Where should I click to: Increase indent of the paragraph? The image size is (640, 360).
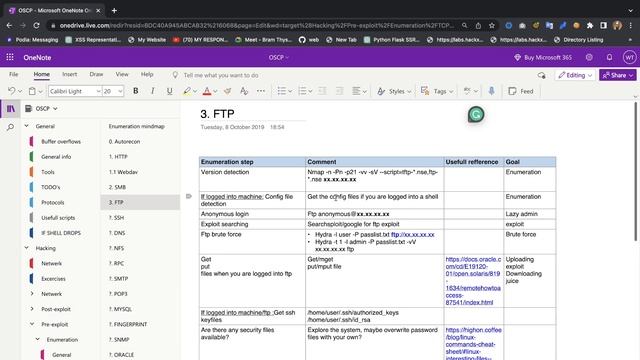tap(339, 91)
